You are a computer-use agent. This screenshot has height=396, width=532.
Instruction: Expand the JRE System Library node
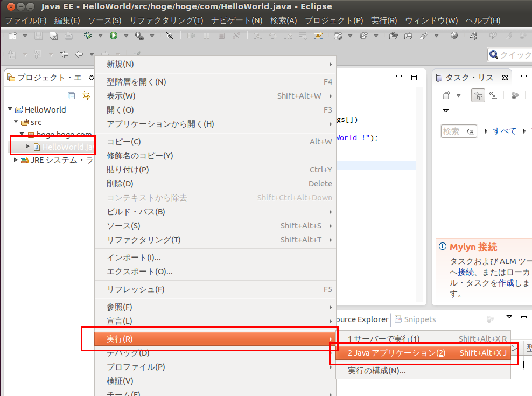(16, 159)
